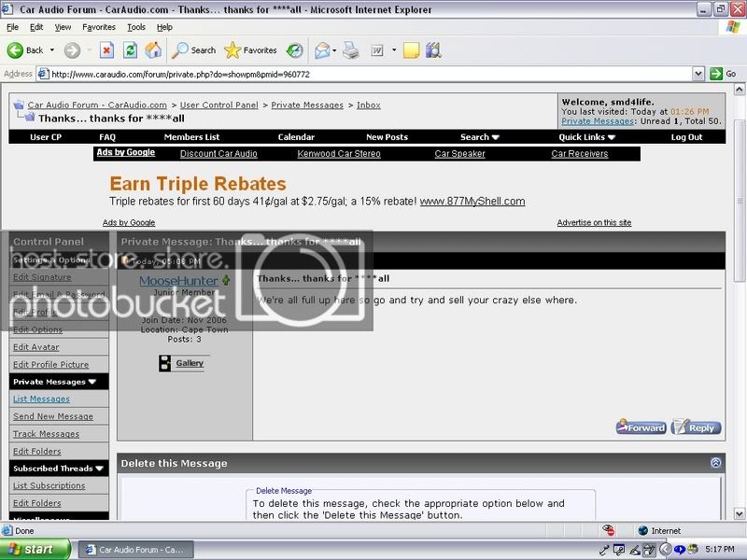The width and height of the screenshot is (747, 560).
Task: Open the Mail icon dropdown arrow
Action: [334, 50]
